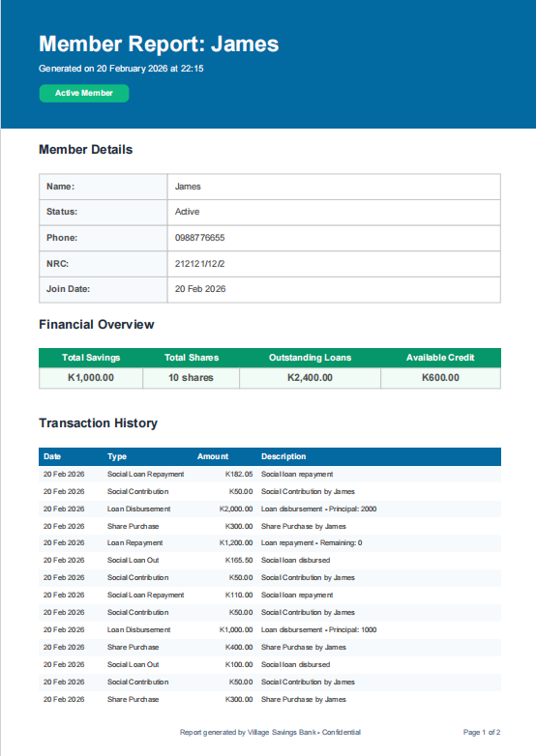Select the date in the K182.05 row
Screen dimensions: 536x756
coord(64,475)
